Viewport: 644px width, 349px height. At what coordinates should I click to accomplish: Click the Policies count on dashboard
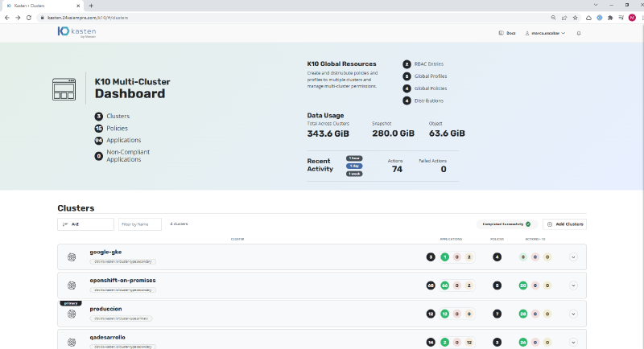tap(98, 129)
